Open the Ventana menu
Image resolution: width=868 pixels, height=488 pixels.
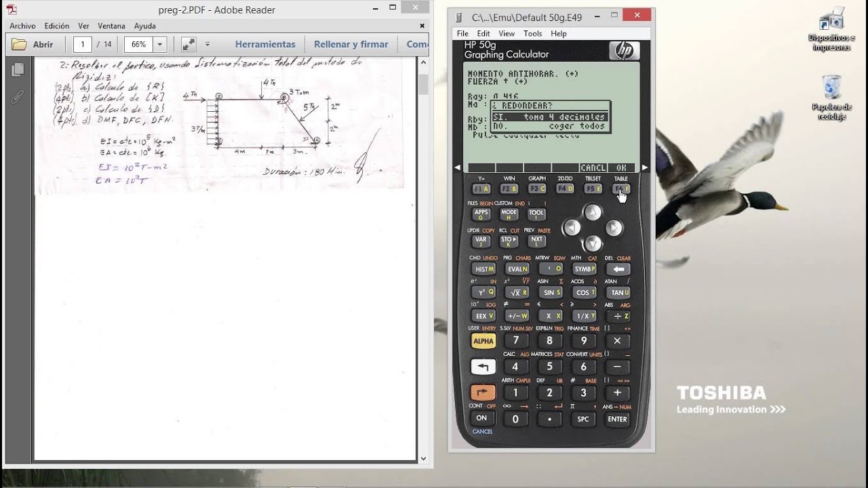pos(111,26)
